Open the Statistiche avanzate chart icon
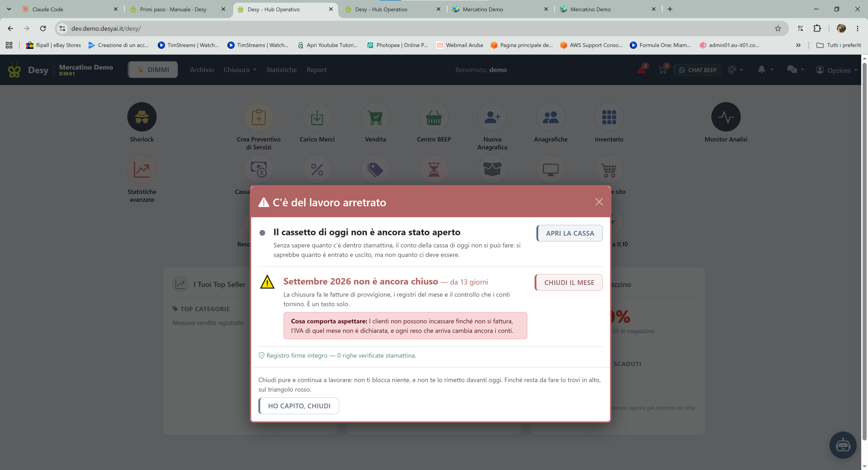 tap(142, 169)
